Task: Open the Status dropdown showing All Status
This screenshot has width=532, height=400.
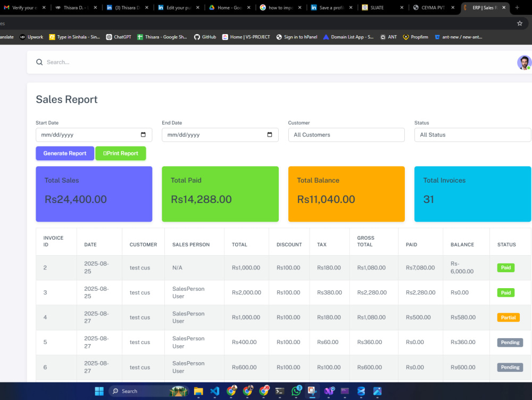Action: [x=472, y=135]
